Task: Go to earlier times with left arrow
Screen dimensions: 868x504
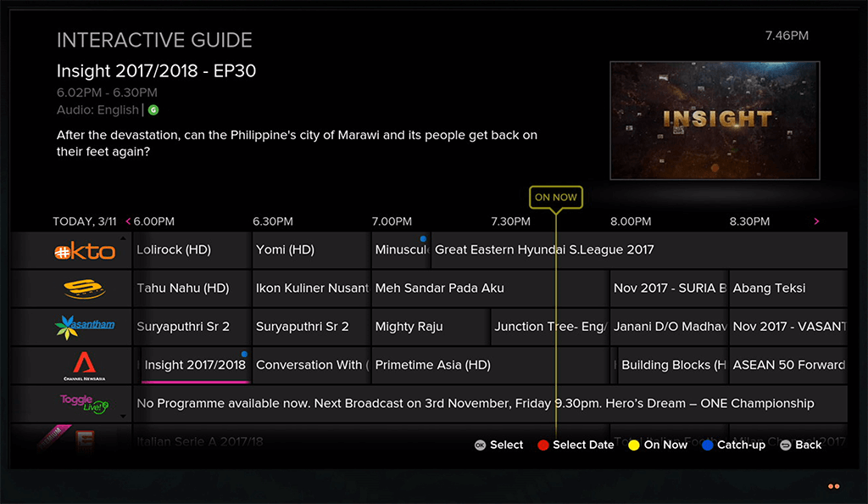Action: click(x=128, y=221)
